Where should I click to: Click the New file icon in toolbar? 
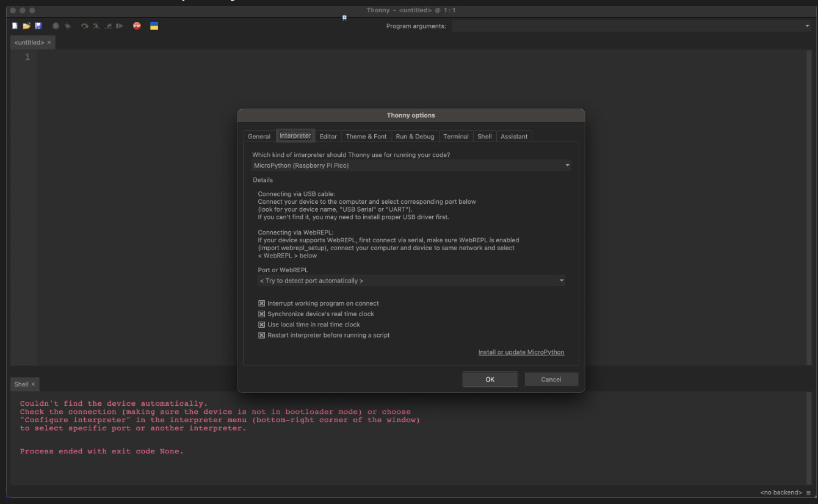point(15,26)
